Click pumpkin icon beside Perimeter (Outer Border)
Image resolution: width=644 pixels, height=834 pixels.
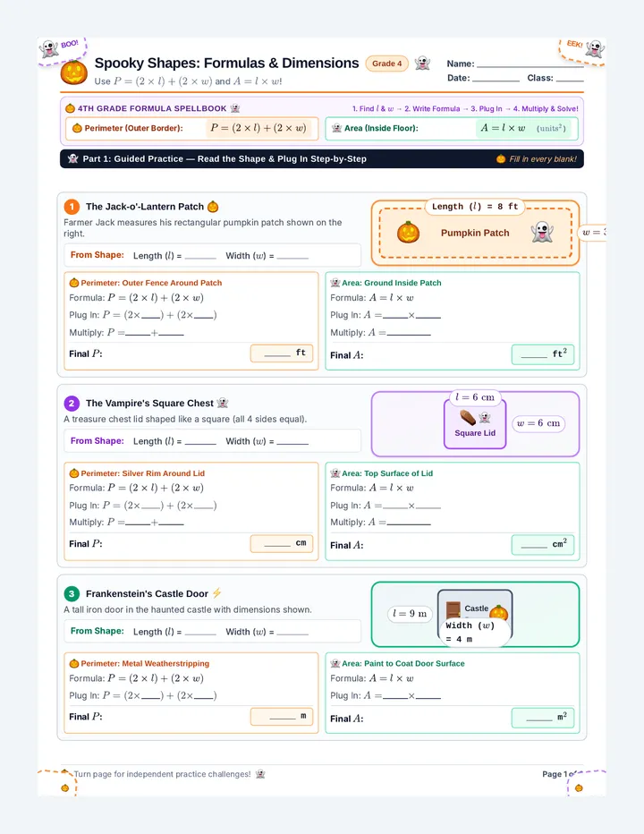tap(77, 128)
